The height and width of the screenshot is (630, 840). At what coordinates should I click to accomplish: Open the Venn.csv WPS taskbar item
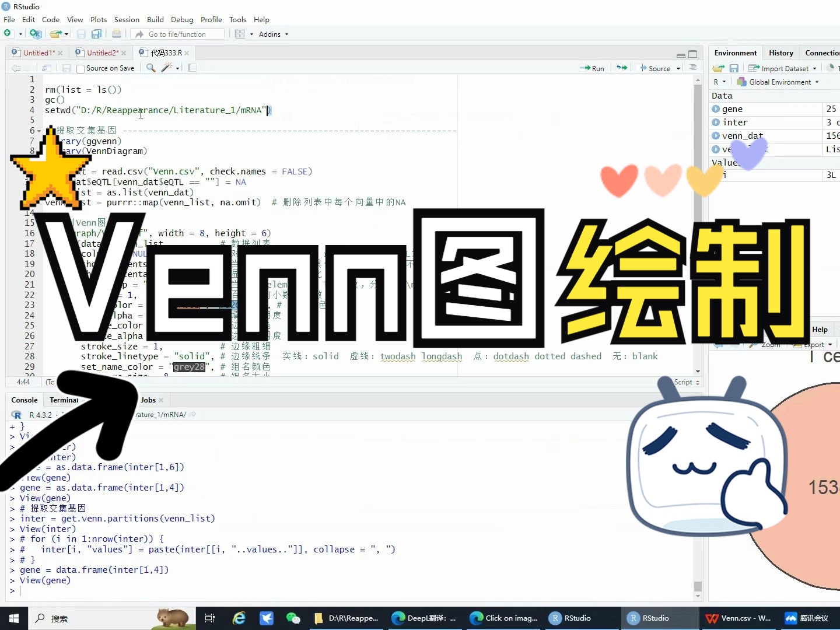(738, 618)
